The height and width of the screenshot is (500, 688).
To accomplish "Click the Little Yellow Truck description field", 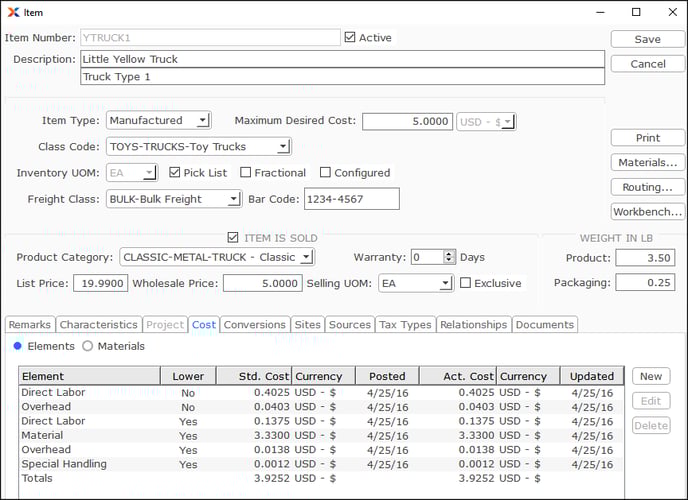I will point(342,59).
